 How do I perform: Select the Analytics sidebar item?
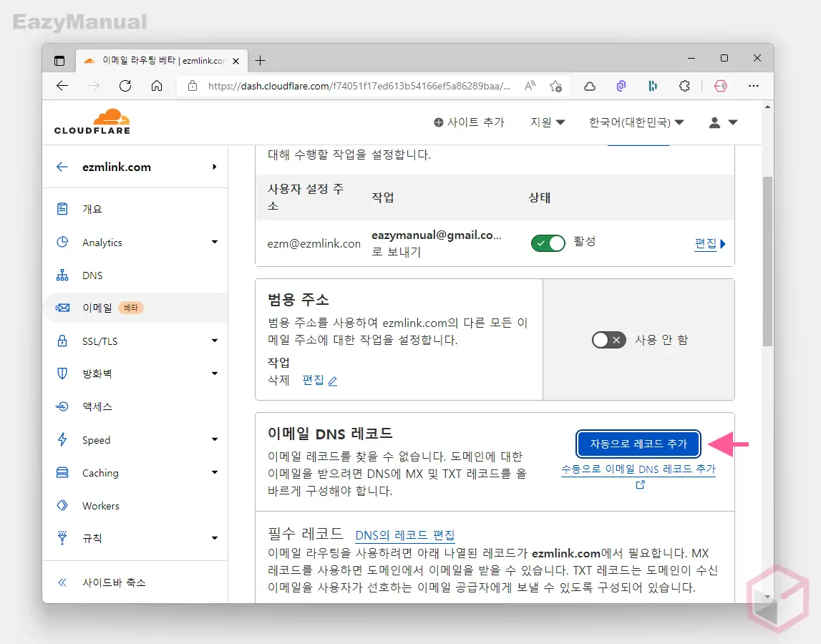tap(102, 242)
